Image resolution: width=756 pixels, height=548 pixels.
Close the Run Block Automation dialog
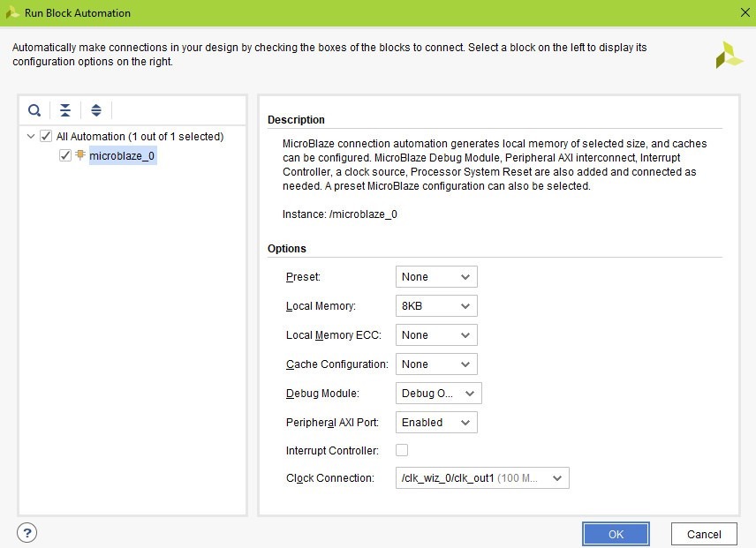(743, 12)
